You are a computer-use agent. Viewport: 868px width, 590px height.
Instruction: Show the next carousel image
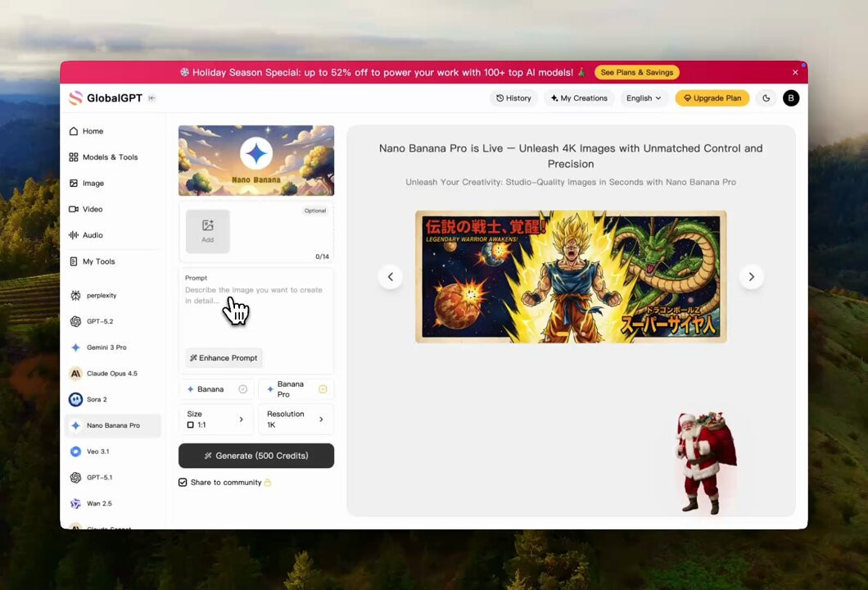point(751,277)
